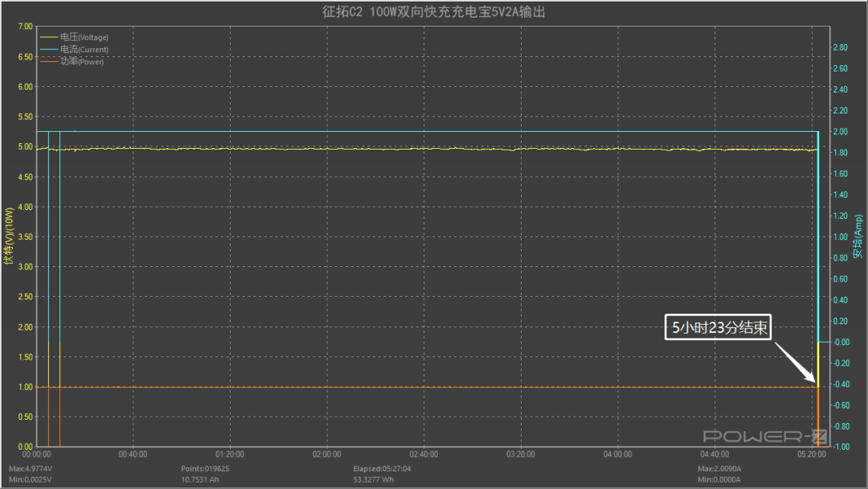This screenshot has height=489, width=868.
Task: Click the left axis title 伏特(V)/(10W)
Action: (x=8, y=236)
